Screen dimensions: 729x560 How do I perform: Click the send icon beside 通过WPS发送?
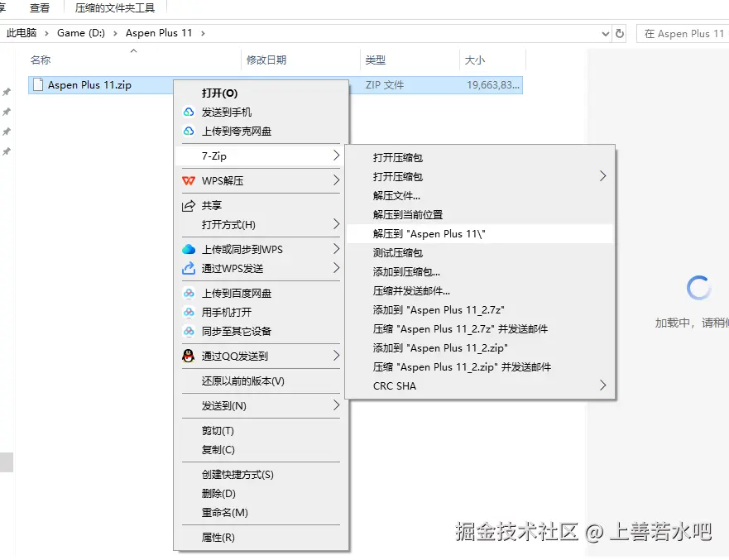click(x=189, y=268)
